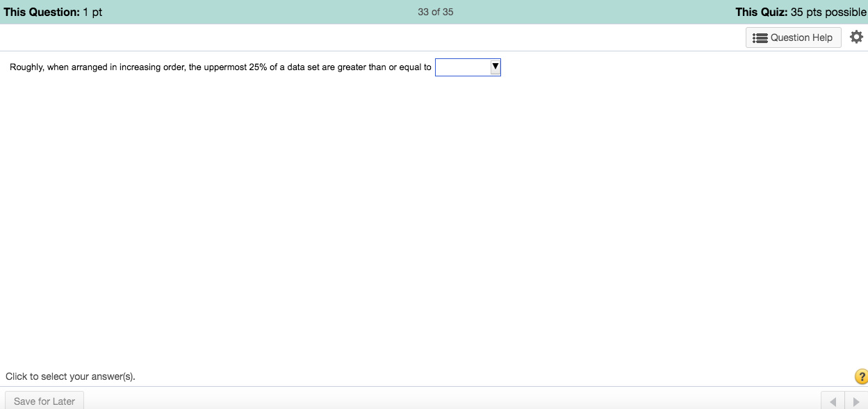The height and width of the screenshot is (409, 868).
Task: Open the settings gear icon
Action: (x=856, y=37)
